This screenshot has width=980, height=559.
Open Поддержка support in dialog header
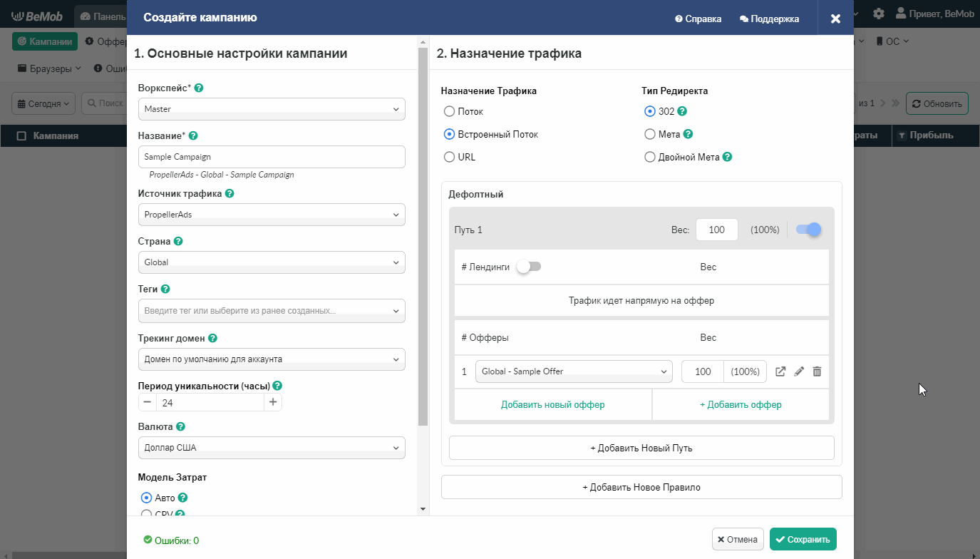point(769,19)
